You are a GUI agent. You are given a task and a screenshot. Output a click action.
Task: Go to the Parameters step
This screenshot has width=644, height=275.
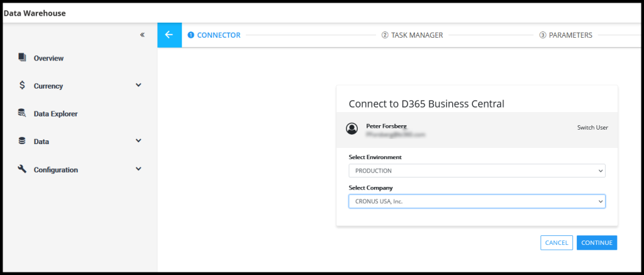coord(565,35)
